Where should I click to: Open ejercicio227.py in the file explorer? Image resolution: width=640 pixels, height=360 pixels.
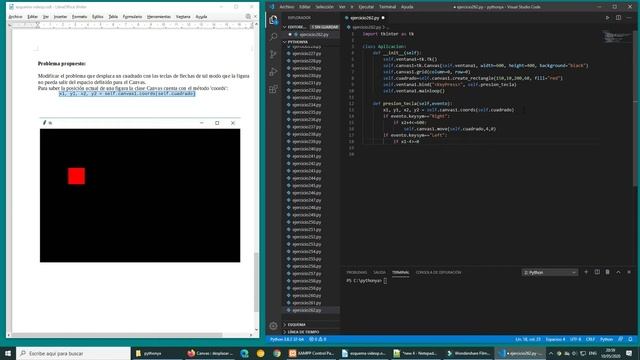coord(307,53)
